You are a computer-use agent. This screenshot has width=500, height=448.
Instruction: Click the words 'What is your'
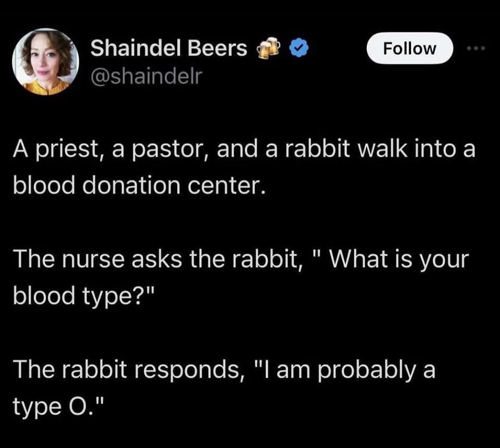click(x=399, y=259)
